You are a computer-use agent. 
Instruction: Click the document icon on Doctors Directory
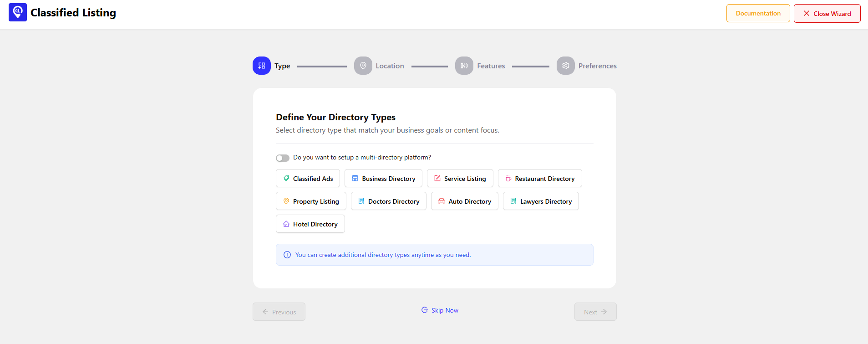tap(361, 201)
